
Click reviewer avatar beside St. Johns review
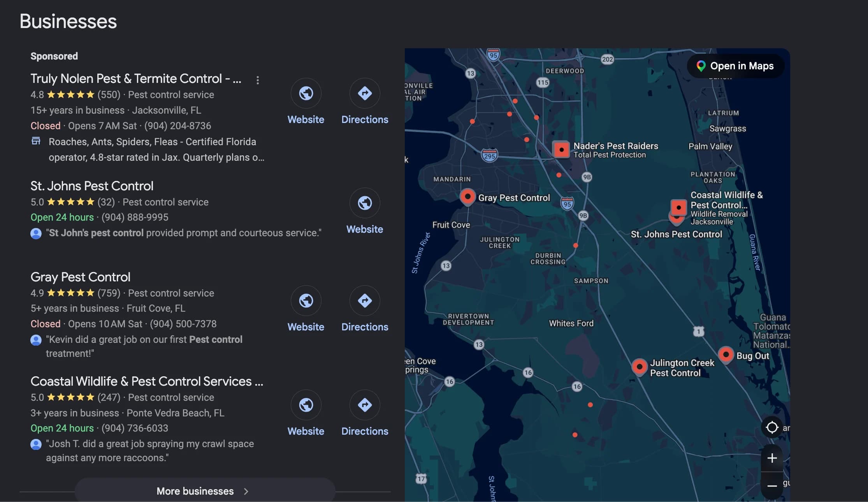(36, 233)
